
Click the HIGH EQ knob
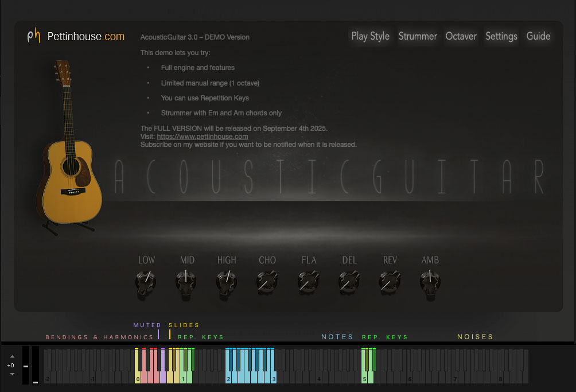pos(226,282)
